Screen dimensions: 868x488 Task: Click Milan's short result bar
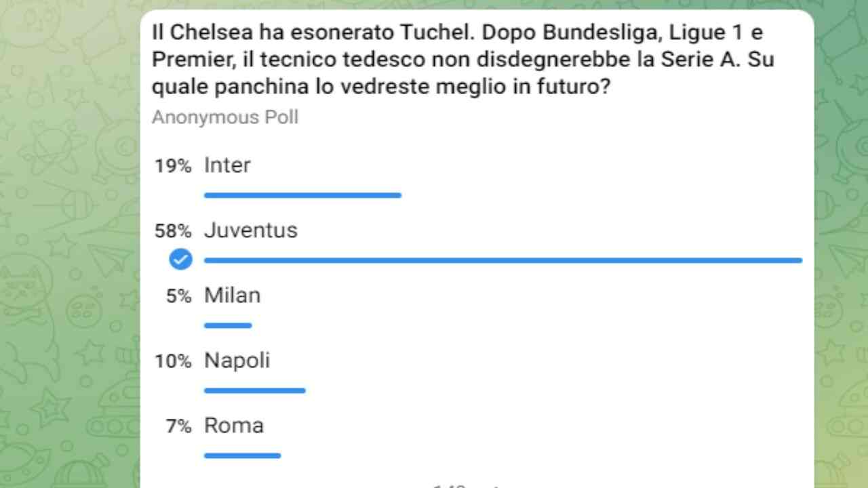[x=228, y=325]
